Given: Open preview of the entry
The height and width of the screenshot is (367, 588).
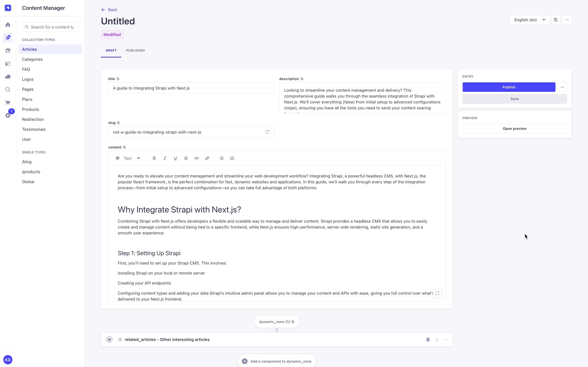Looking at the screenshot, I should (514, 128).
